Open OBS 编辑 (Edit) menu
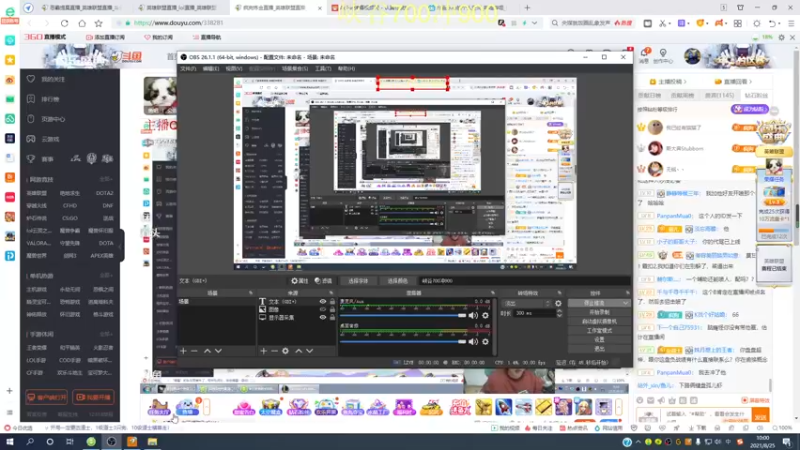Image resolution: width=800 pixels, height=450 pixels. [210, 68]
